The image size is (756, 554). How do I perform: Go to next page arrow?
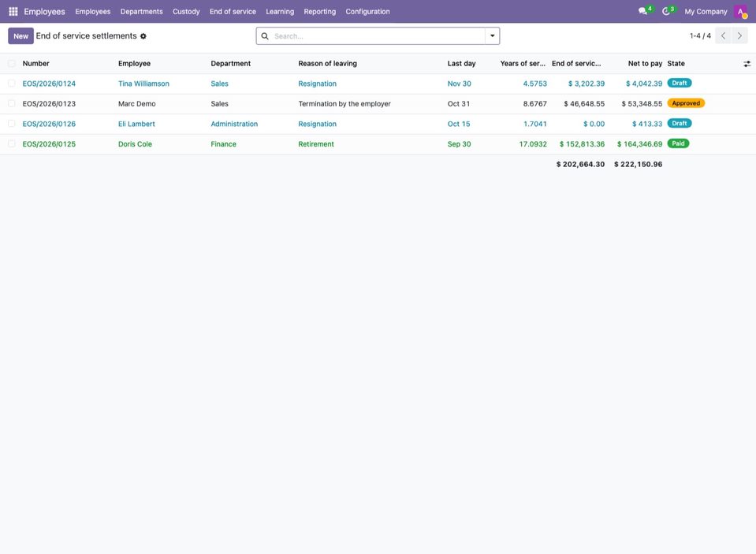[x=739, y=35]
